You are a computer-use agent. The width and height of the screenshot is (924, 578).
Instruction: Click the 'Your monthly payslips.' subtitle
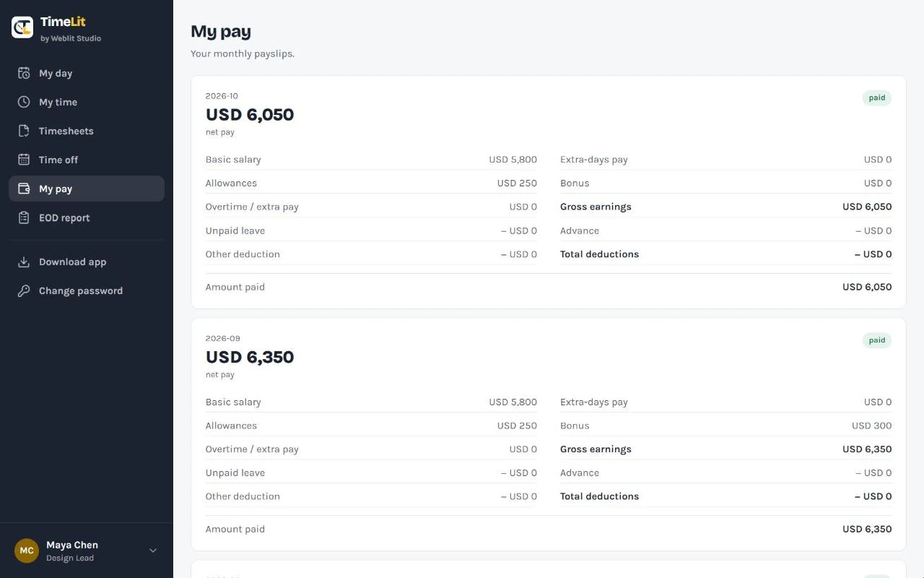pos(243,53)
